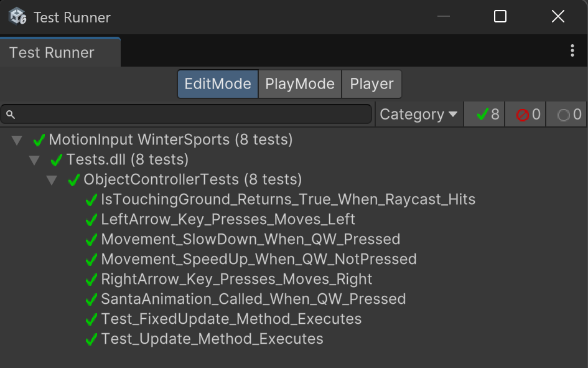Open the three-dot options menu
This screenshot has height=368, width=588.
pos(572,51)
